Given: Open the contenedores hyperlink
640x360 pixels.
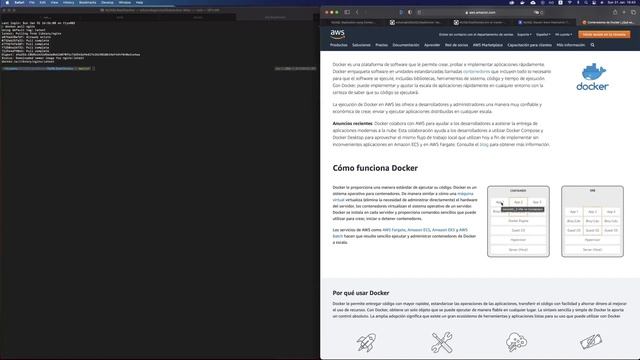Looking at the screenshot, I should (x=476, y=71).
